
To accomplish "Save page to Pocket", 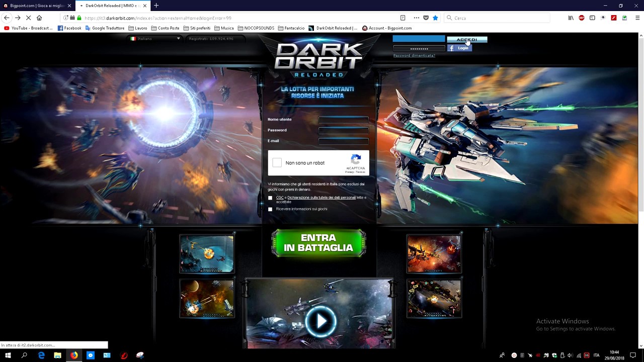I will [x=426, y=18].
